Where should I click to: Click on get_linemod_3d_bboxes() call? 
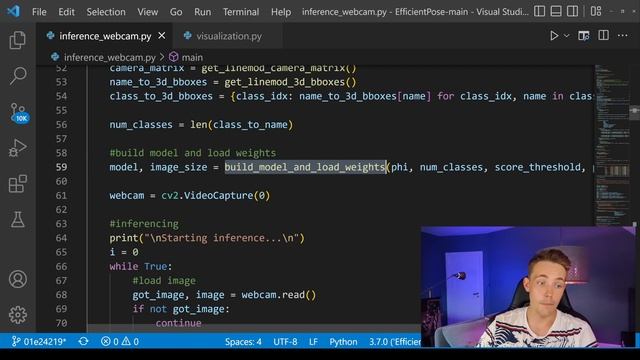[x=290, y=82]
